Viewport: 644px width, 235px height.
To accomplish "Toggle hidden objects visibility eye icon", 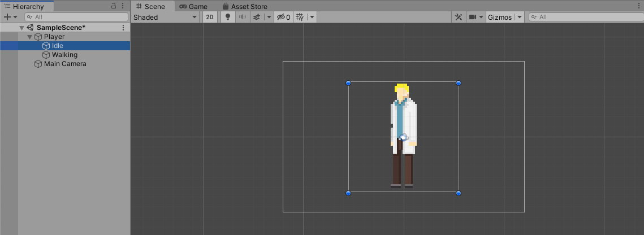I will pos(283,17).
